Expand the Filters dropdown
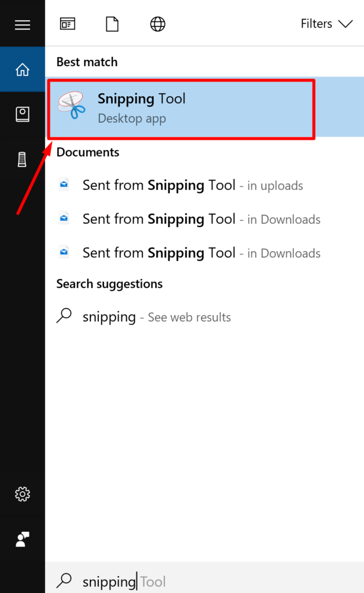The width and height of the screenshot is (364, 593). point(326,24)
